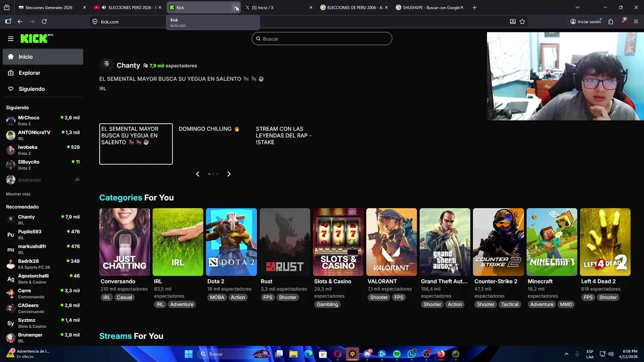Open the Minecraft category thumbnail
Image resolution: width=644 pixels, height=362 pixels.
pyautogui.click(x=552, y=242)
